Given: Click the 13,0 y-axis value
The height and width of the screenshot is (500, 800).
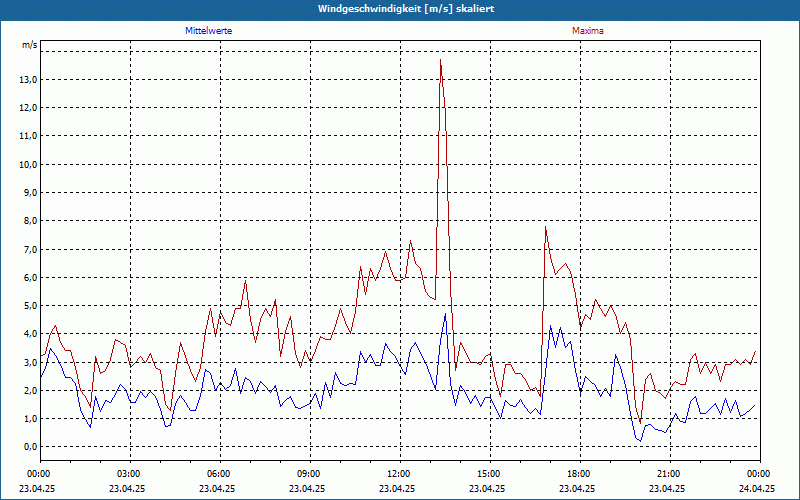Looking at the screenshot, I should (29, 80).
